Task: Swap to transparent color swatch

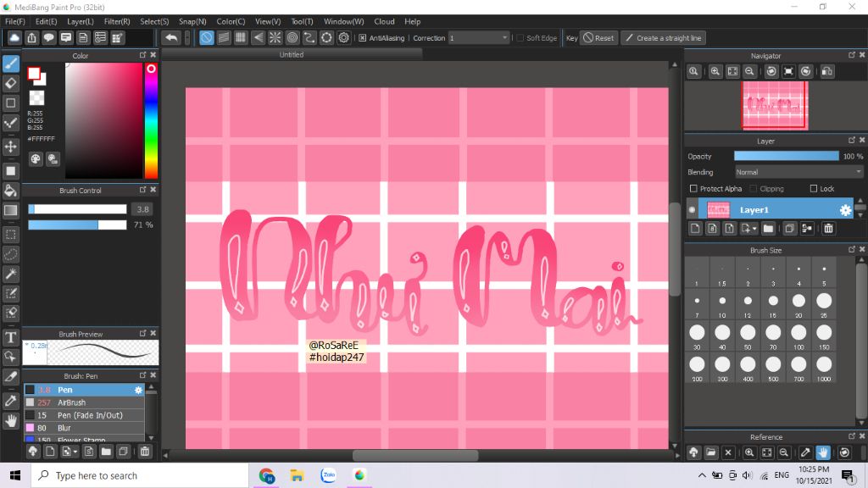Action: [36, 98]
